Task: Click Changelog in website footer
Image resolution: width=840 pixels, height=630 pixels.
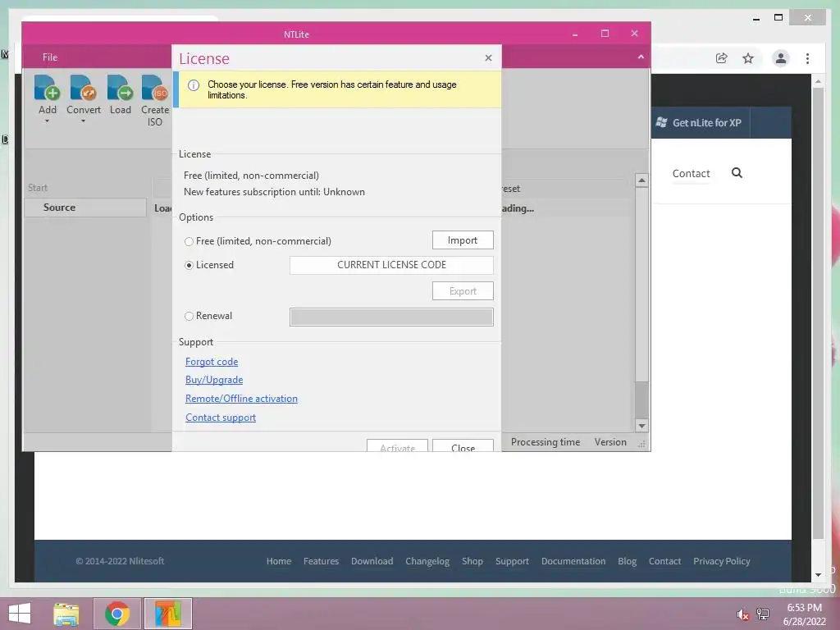Action: [x=427, y=561]
